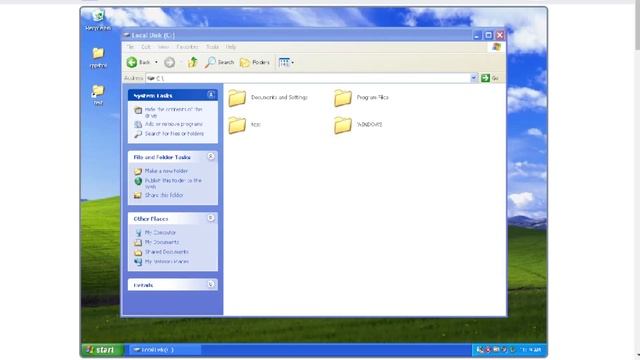Screen dimensions: 640x360
Task: Click the greyed Forward arrow icon
Action: pyautogui.click(x=169, y=62)
